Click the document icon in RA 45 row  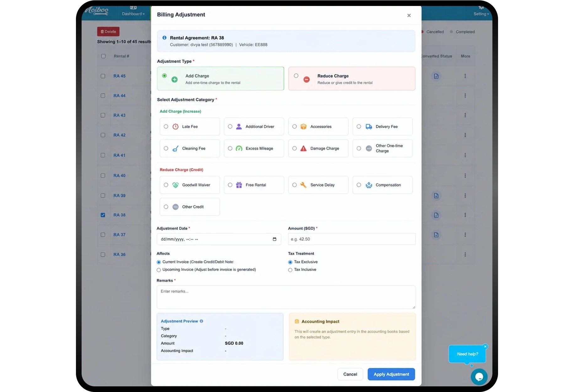[x=436, y=76]
